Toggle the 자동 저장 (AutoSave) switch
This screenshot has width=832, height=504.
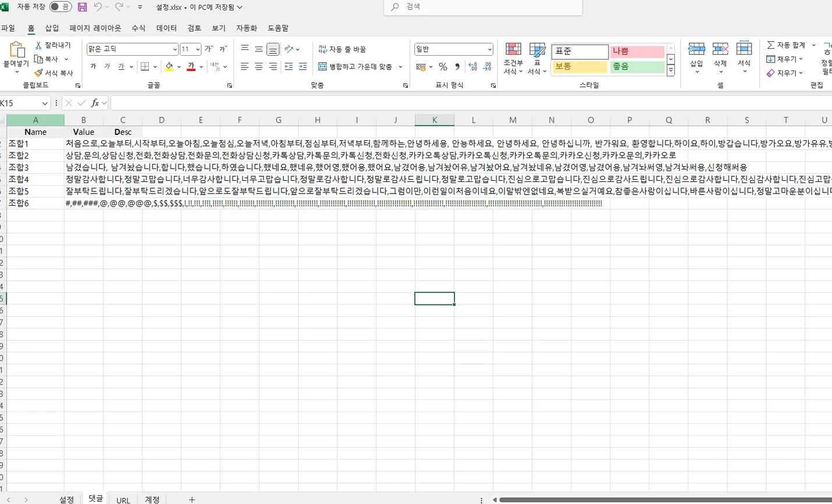coord(60,7)
